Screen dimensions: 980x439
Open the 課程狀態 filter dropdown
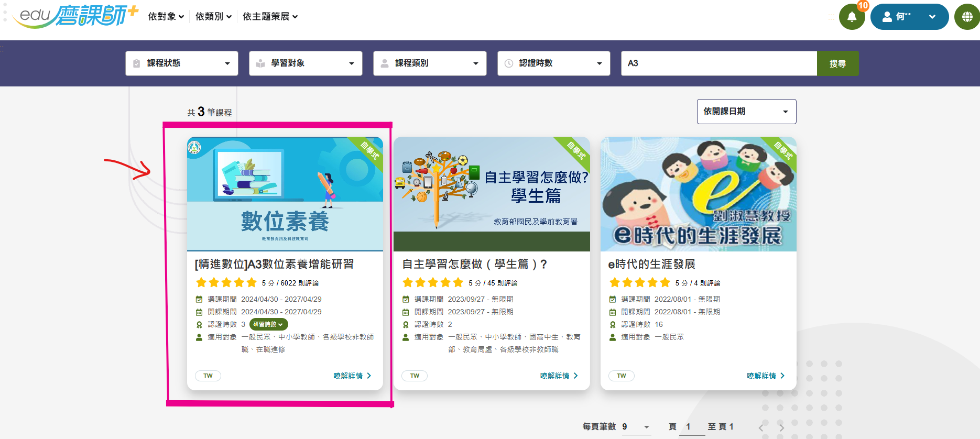click(x=181, y=63)
